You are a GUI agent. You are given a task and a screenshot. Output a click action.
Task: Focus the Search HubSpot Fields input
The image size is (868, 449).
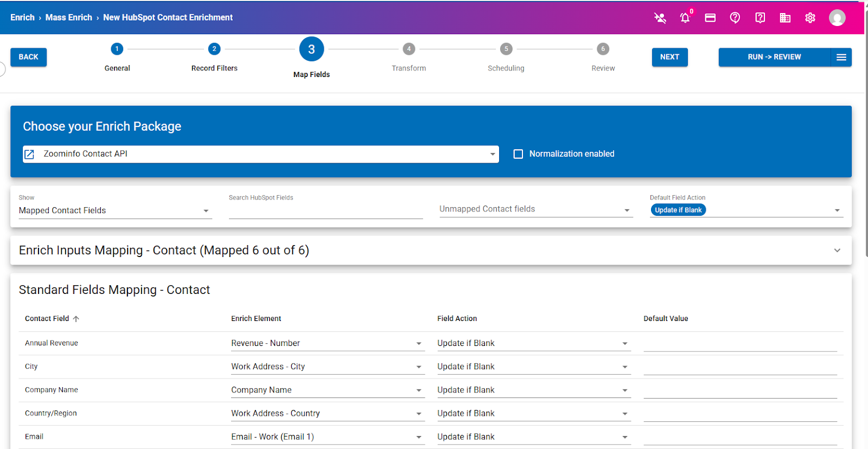click(325, 210)
